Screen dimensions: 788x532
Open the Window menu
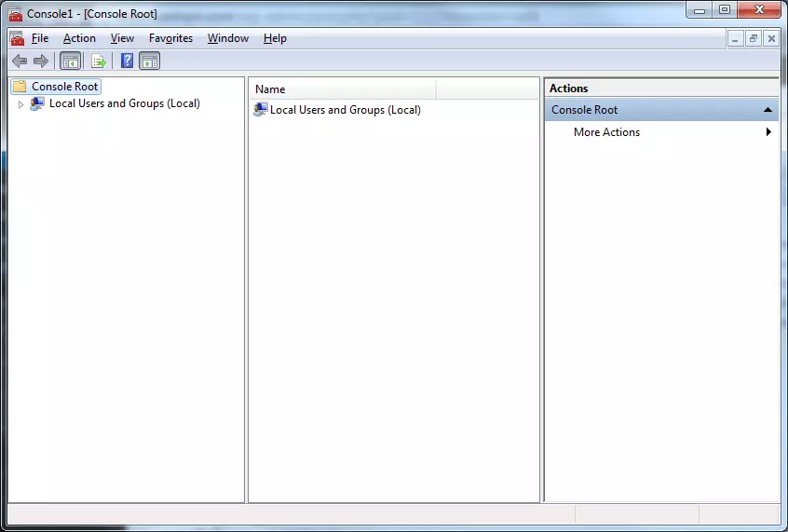(228, 38)
